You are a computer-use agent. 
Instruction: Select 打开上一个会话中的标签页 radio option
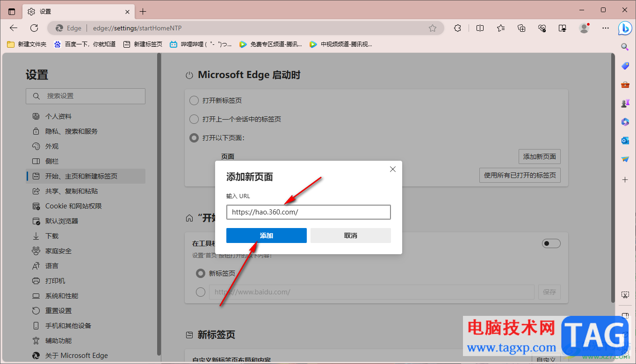click(194, 119)
